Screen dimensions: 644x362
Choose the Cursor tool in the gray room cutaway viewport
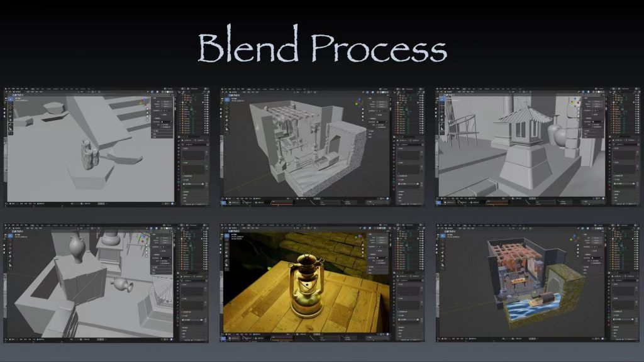pos(226,104)
